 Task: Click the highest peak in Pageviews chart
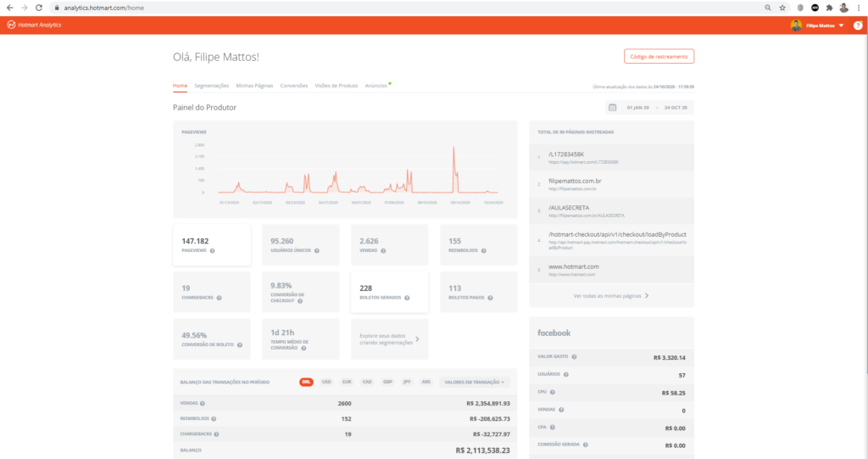[x=454, y=148]
